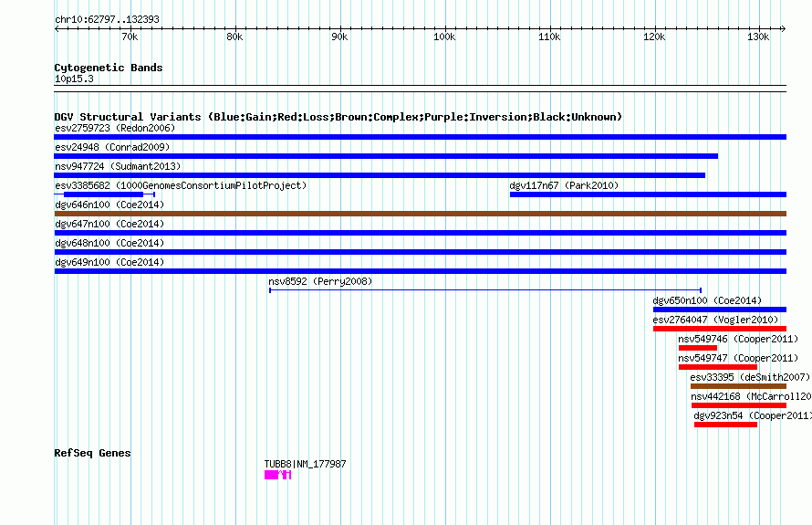Click the dgv647n100 blue gain bar
The width and height of the screenshot is (812, 525).
[420, 233]
